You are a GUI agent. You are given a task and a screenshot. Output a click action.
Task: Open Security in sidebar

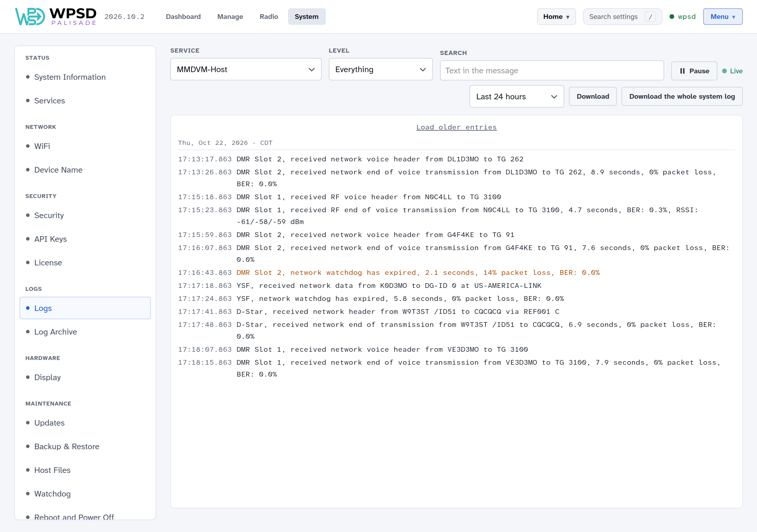(x=85, y=215)
